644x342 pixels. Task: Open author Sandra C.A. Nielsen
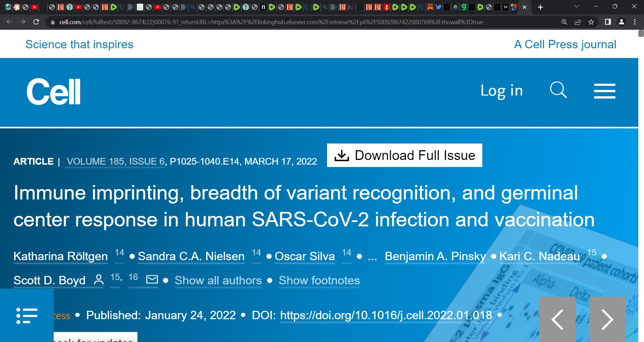pyautogui.click(x=191, y=256)
